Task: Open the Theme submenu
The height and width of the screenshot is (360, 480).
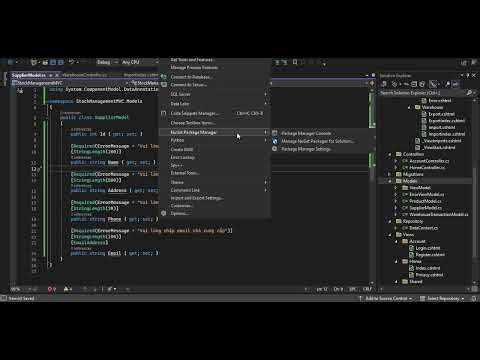Action: tap(215, 182)
